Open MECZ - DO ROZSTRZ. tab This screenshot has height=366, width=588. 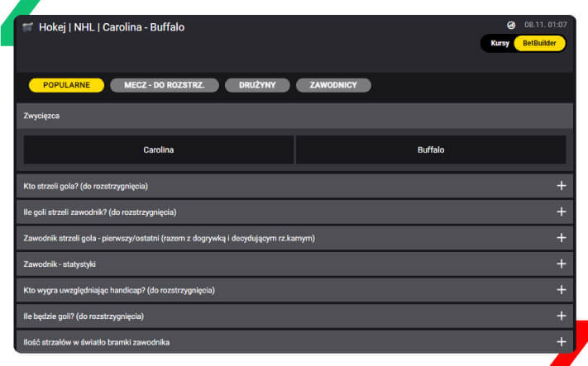(165, 85)
